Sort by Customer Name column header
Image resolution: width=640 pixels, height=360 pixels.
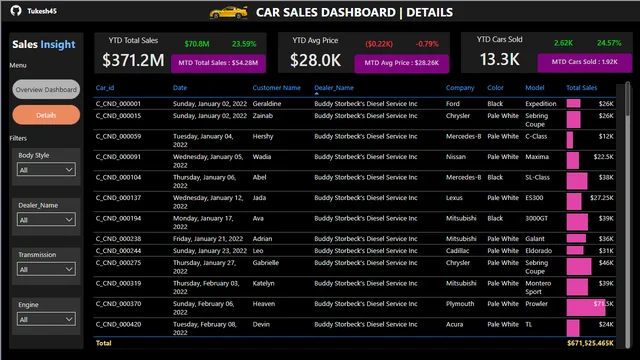click(x=276, y=88)
